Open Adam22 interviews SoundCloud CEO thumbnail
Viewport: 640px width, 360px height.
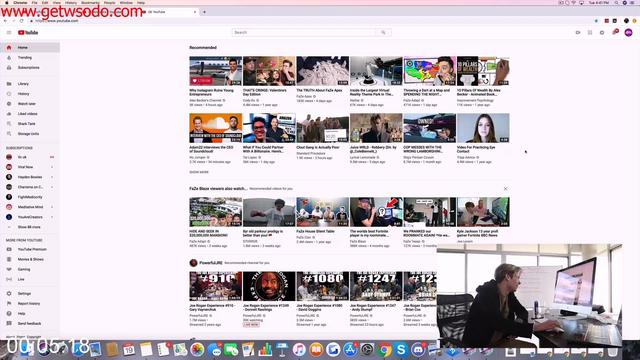216,128
